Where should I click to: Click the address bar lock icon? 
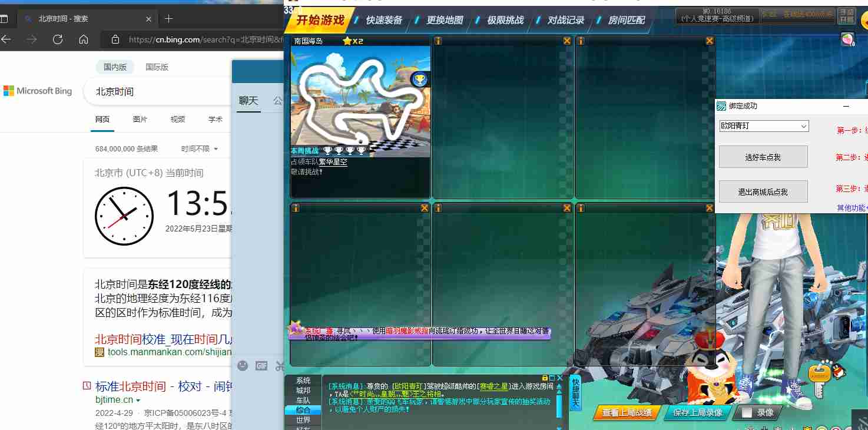click(x=115, y=39)
